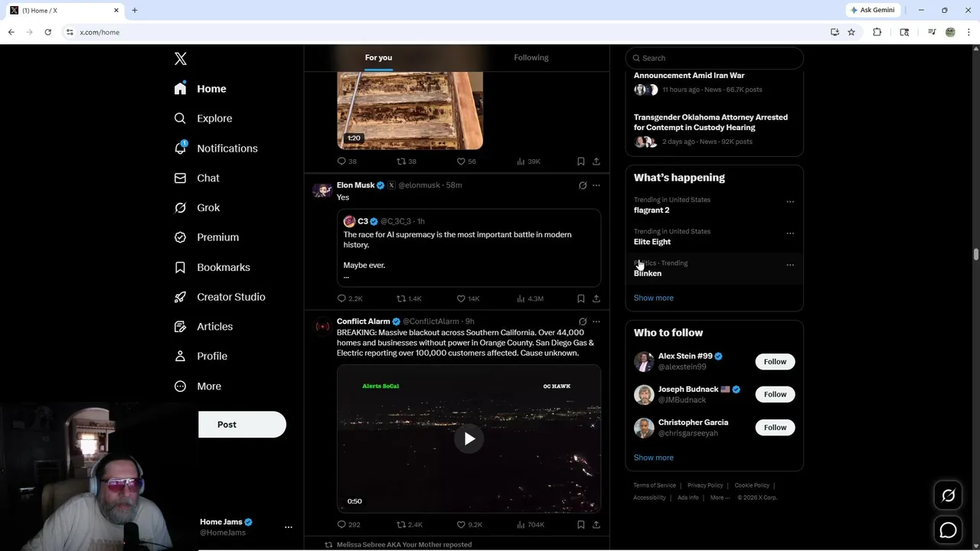Open Creator Studio
This screenshot has width=980, height=551.
pyautogui.click(x=220, y=297)
